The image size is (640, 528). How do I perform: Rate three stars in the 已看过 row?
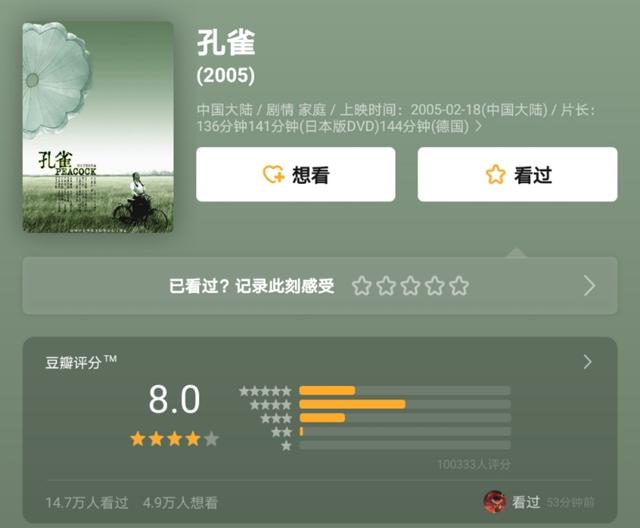point(410,286)
